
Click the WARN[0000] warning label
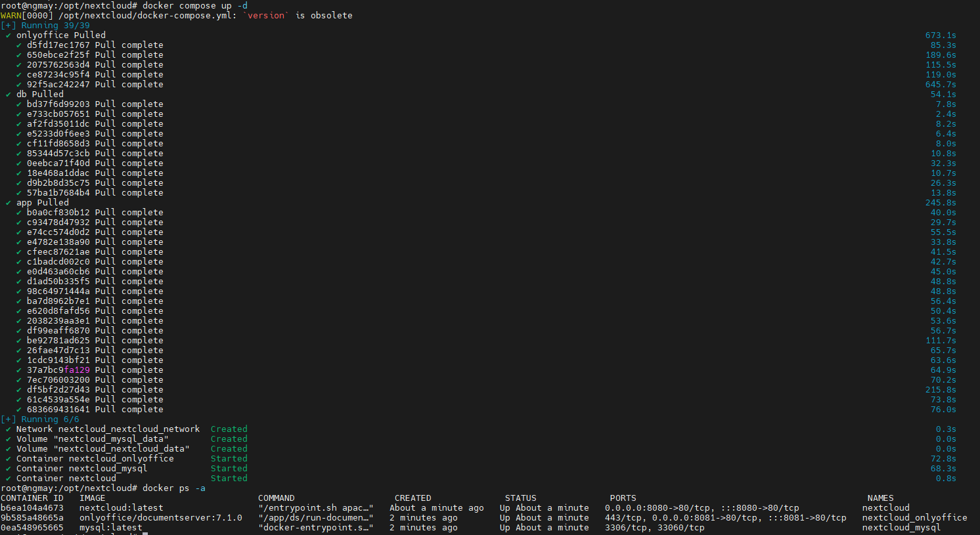click(x=27, y=15)
